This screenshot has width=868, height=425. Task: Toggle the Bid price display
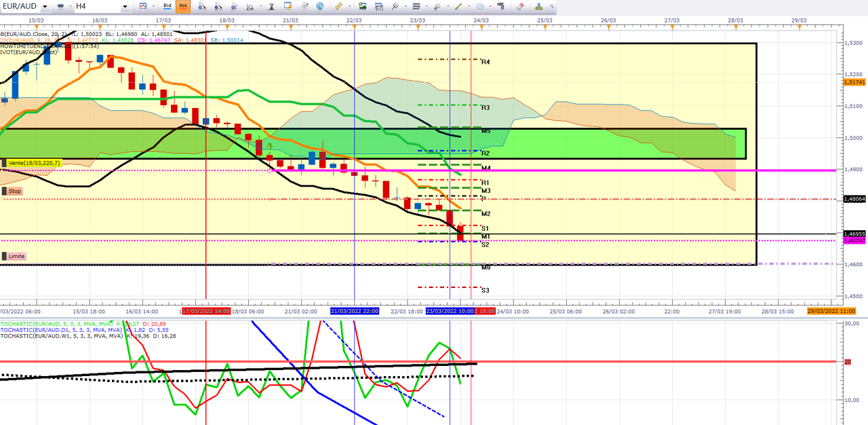coord(167,6)
